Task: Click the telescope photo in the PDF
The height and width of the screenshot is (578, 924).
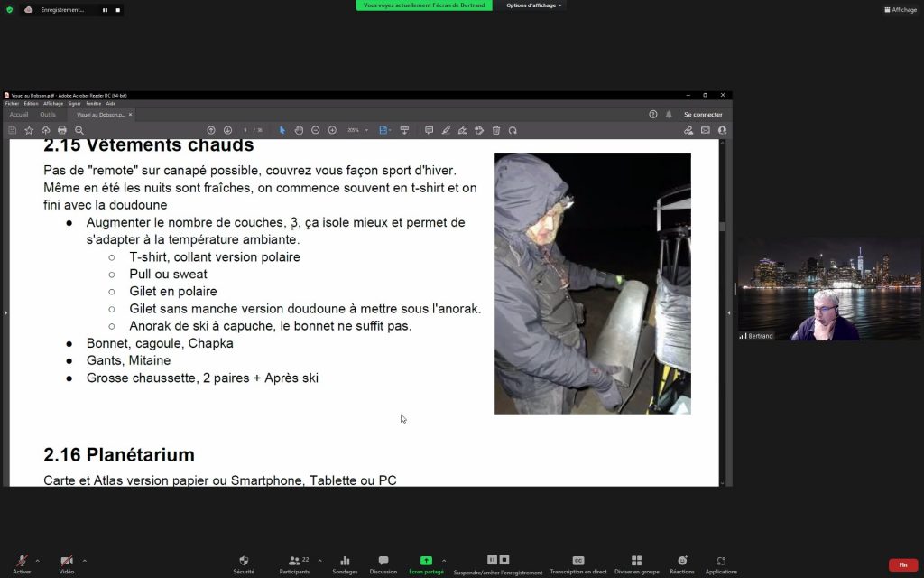Action: [592, 283]
